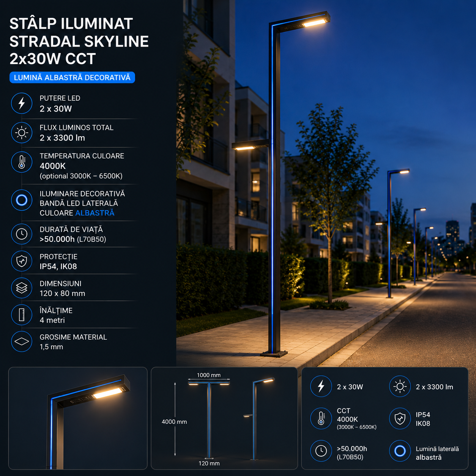Click the thermometer icon next to CCT 4000K
Viewport: 476px width, 476px height.
click(321, 418)
